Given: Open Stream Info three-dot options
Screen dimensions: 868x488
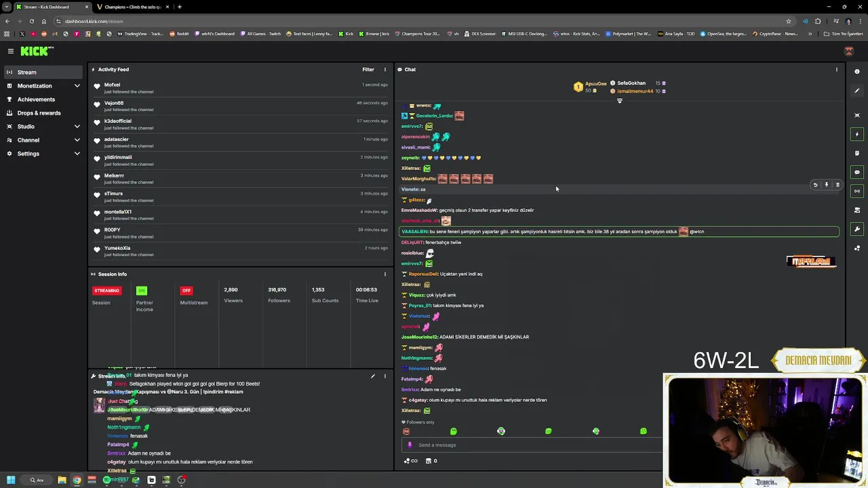Looking at the screenshot, I should pyautogui.click(x=384, y=376).
